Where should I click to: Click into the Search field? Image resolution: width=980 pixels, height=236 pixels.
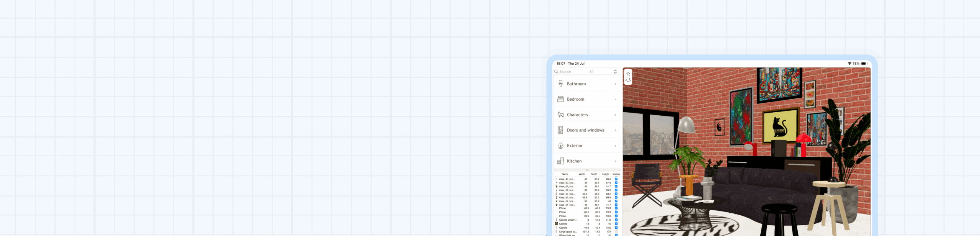(x=571, y=72)
